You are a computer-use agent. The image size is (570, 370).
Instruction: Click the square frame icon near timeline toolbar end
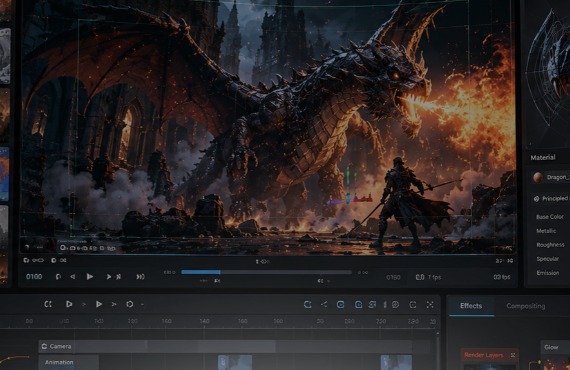point(413,305)
